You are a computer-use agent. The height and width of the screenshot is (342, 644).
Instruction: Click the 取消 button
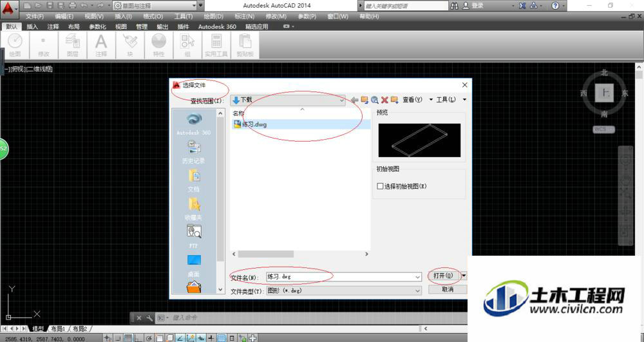[448, 289]
